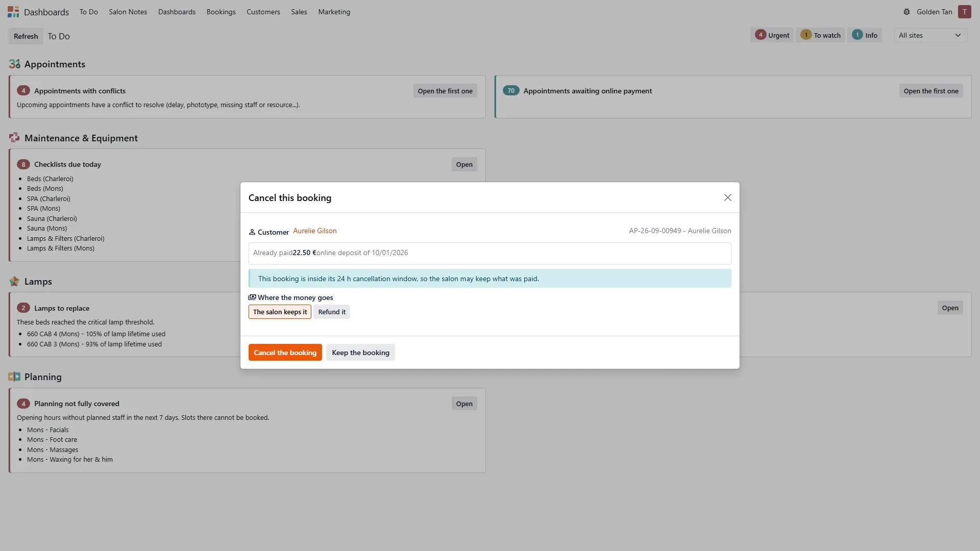980x551 pixels.
Task: Open first appointment awaiting online payment
Action: pos(931,91)
